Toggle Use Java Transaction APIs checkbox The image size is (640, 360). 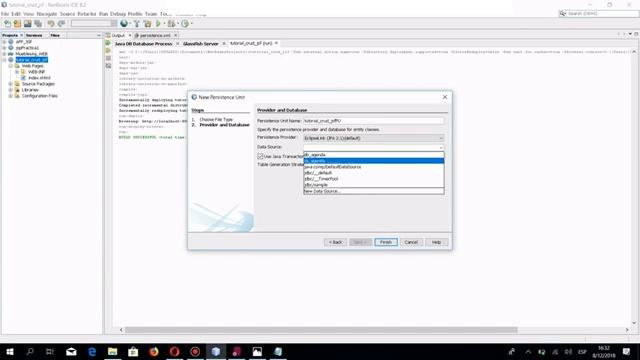pos(260,156)
